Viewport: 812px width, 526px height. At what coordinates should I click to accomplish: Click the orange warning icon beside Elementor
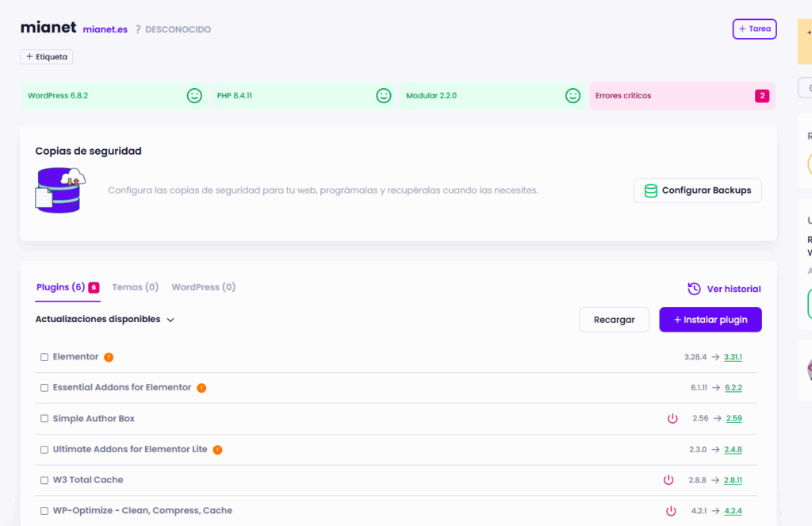pos(109,357)
